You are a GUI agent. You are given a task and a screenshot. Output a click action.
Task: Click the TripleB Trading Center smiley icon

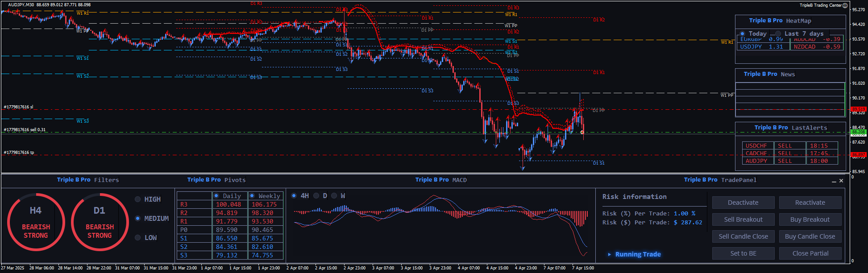pyautogui.click(x=845, y=5)
